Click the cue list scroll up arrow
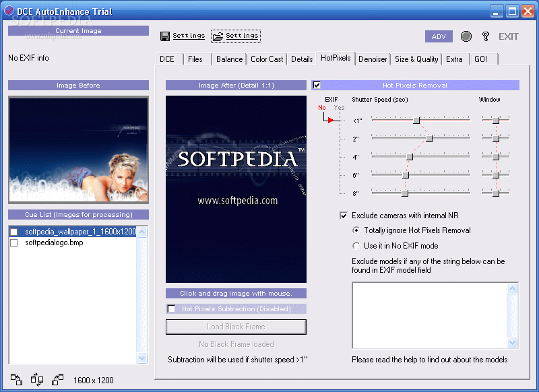Screen dimensions: 539x392 [x=141, y=232]
